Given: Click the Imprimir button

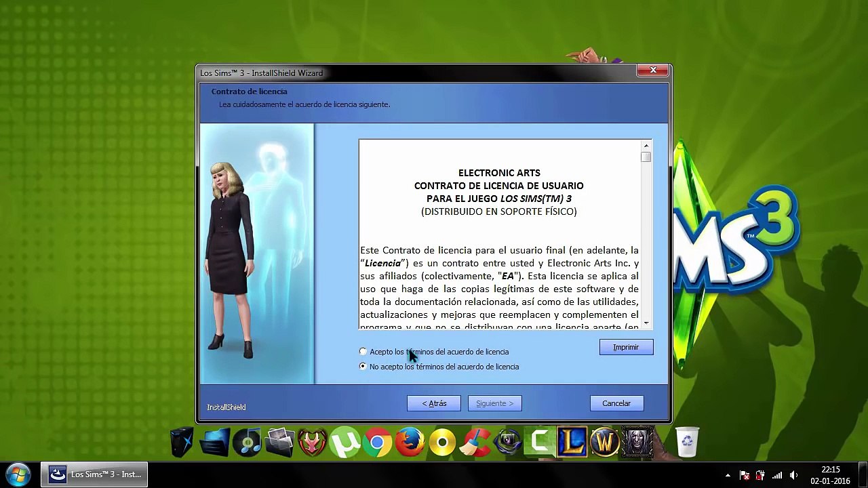Looking at the screenshot, I should [x=626, y=347].
